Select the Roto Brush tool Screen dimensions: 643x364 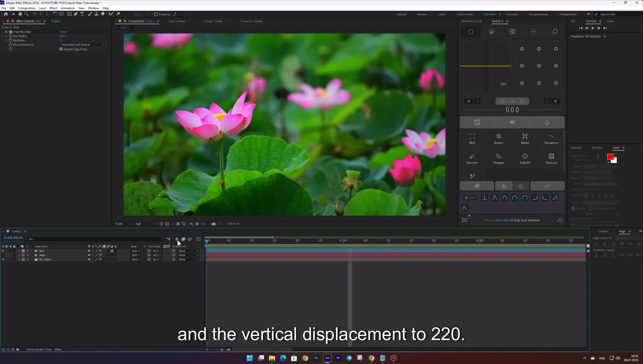point(111,14)
